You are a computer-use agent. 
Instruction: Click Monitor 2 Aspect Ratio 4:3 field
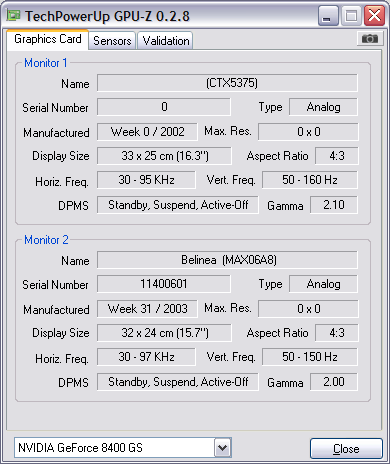point(337,333)
